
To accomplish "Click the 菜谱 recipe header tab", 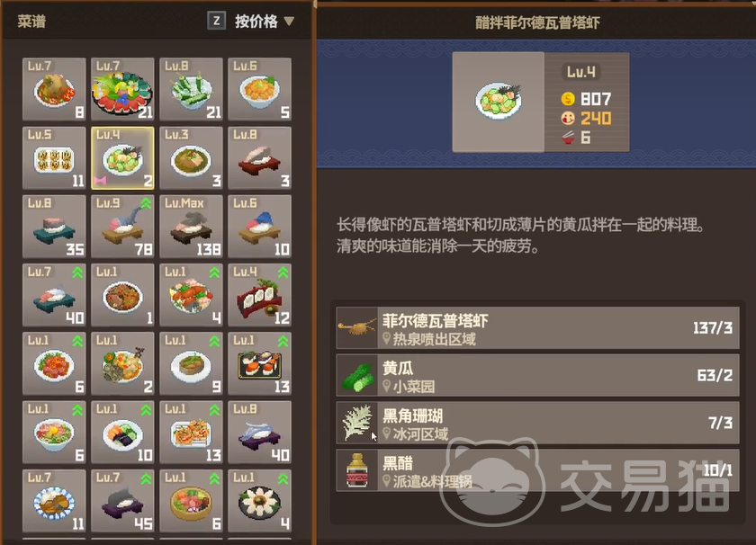I will click(31, 22).
